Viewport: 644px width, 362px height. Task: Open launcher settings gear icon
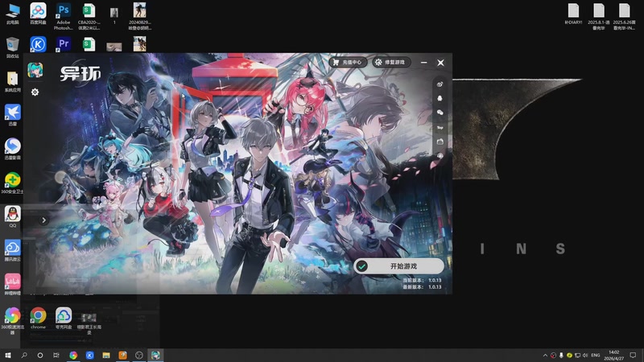35,93
